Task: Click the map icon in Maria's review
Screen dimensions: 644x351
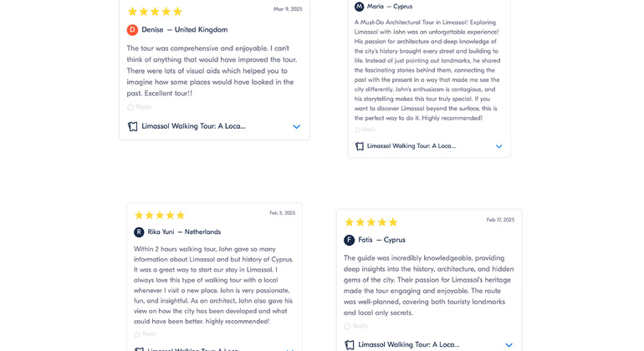Action: [360, 146]
